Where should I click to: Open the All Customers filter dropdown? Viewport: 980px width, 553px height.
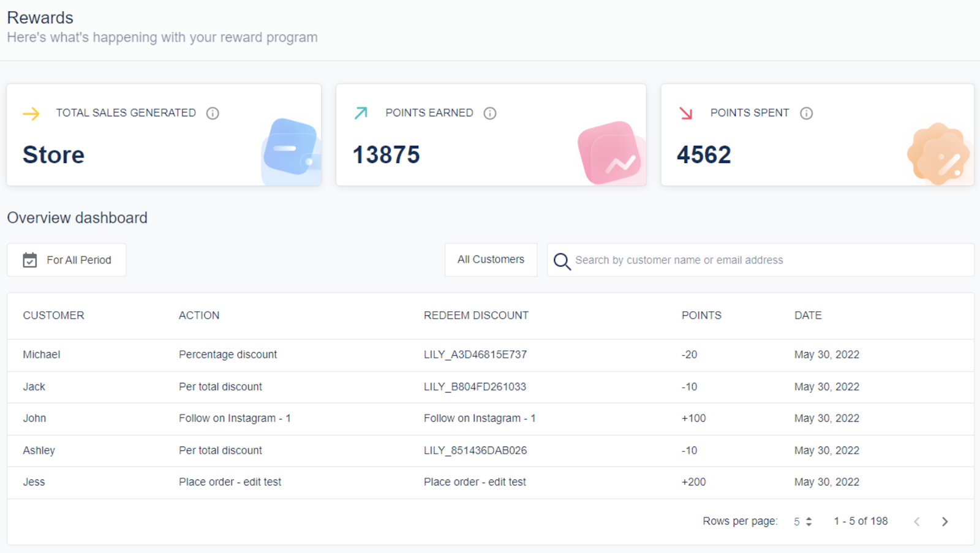click(x=491, y=260)
